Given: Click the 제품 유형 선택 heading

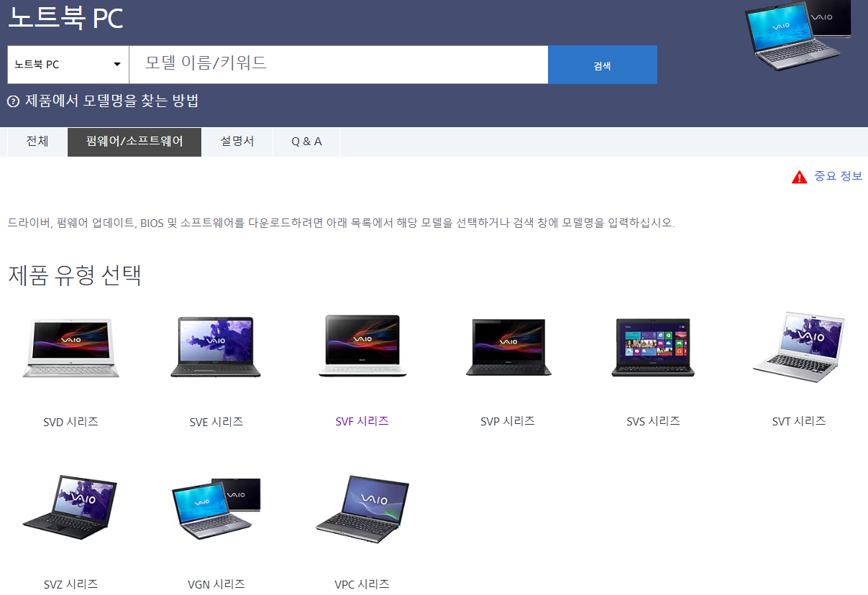Looking at the screenshot, I should point(75,275).
